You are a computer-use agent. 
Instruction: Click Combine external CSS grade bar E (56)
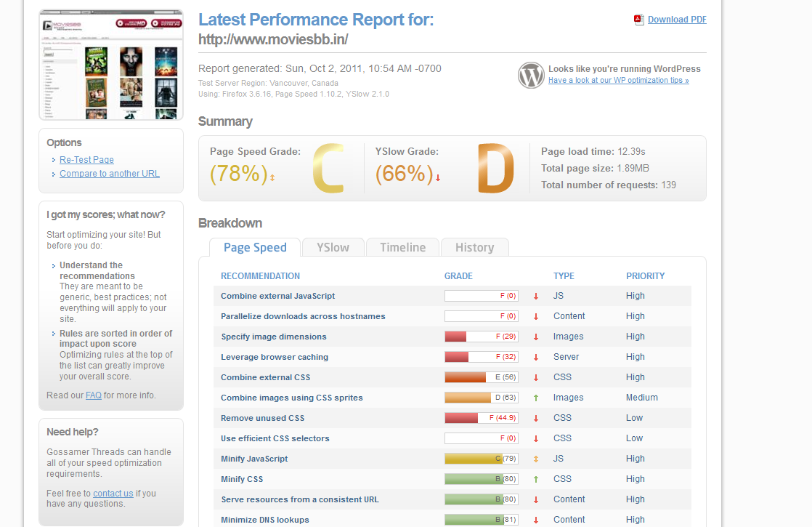coord(481,377)
